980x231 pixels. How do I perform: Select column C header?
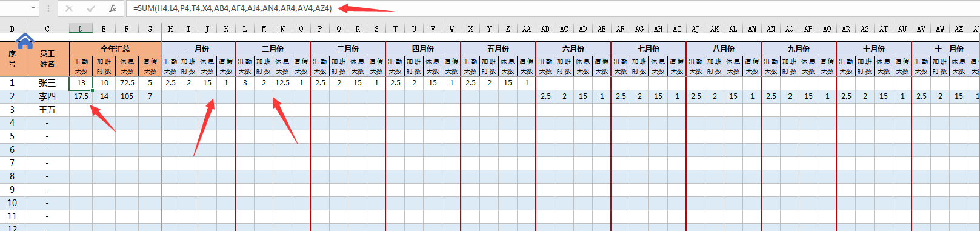47,28
